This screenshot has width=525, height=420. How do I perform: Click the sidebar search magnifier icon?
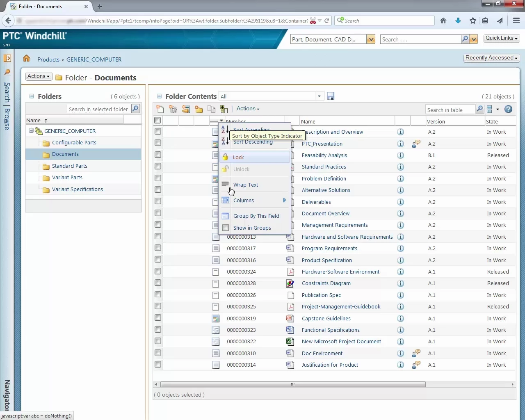point(7,72)
